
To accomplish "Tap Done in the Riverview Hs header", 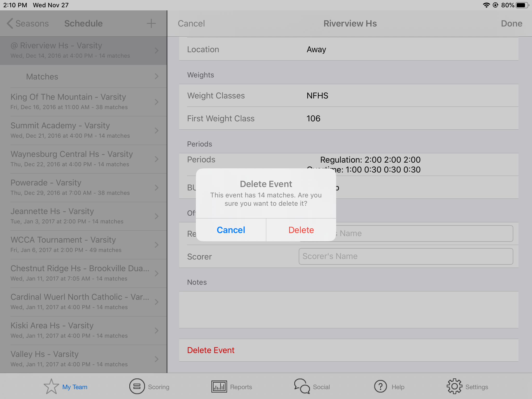I will click(511, 23).
